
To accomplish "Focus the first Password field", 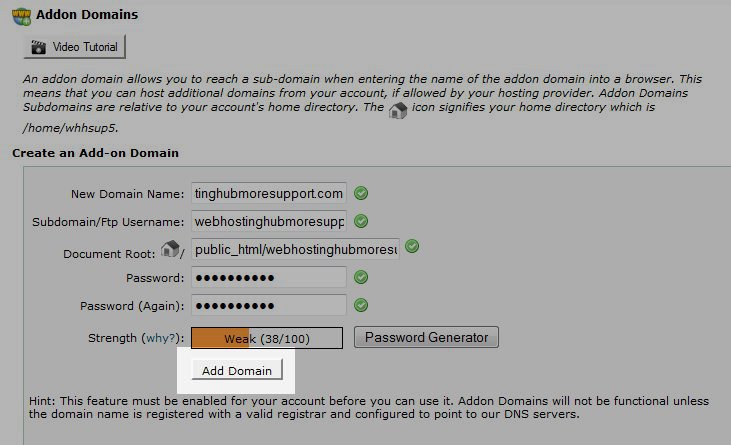I will click(x=268, y=277).
